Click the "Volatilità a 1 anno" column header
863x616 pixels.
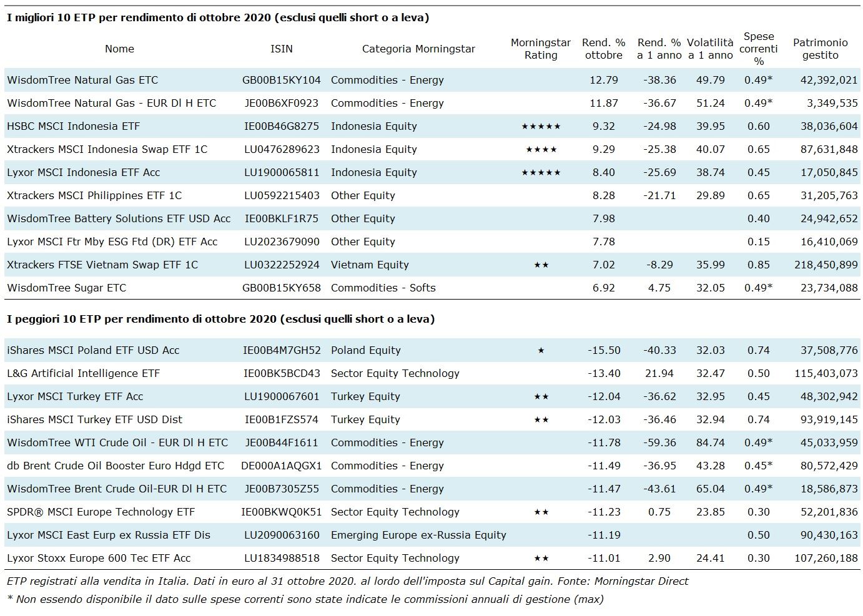click(710, 49)
